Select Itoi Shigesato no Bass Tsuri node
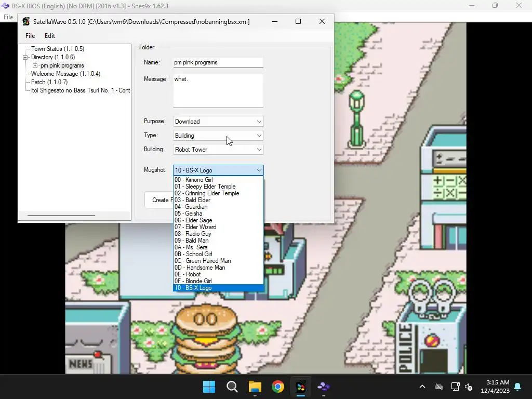Image resolution: width=532 pixels, height=399 pixels. click(81, 90)
